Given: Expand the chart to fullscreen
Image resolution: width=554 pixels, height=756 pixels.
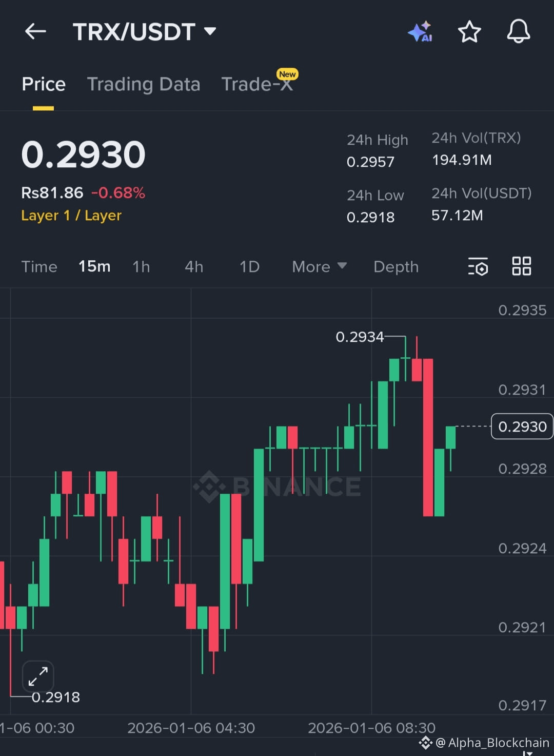Looking at the screenshot, I should 38,676.
